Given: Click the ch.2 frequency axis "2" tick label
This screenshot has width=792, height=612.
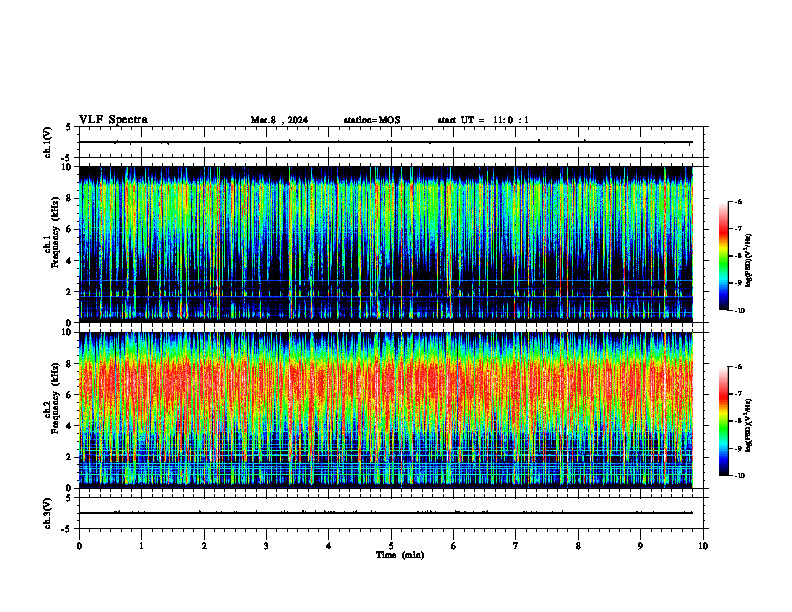Looking at the screenshot, I should tap(70, 457).
